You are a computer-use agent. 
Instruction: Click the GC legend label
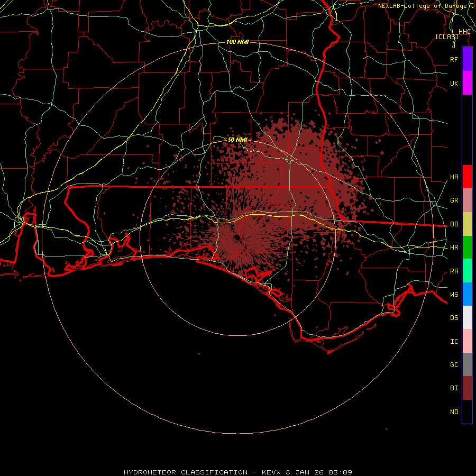454,365
